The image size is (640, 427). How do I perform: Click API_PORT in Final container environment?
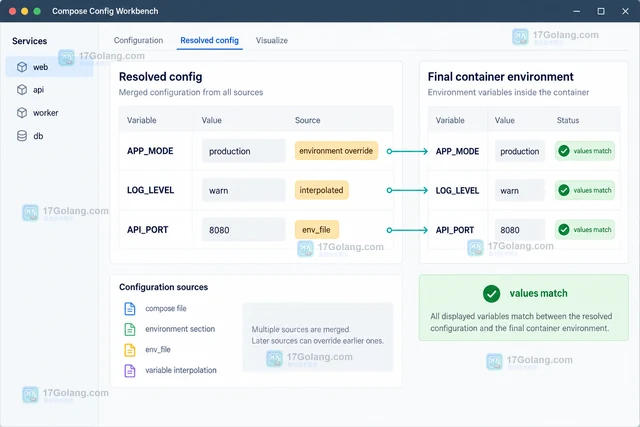(x=455, y=230)
